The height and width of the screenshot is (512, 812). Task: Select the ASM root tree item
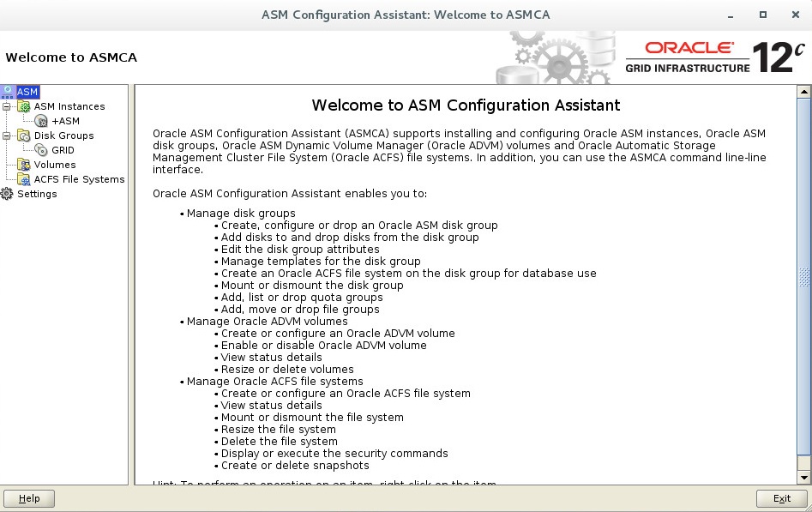tap(27, 92)
